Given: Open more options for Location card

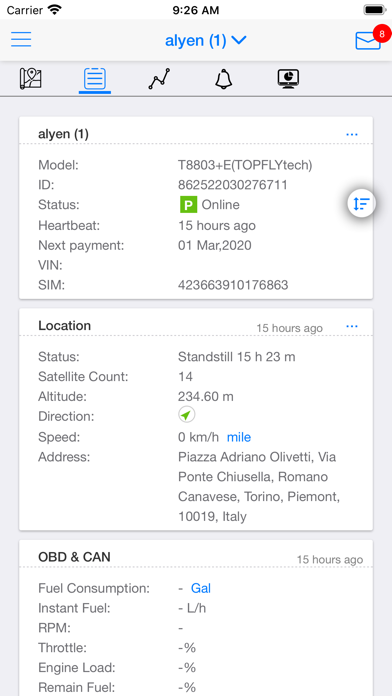Looking at the screenshot, I should pos(352,327).
